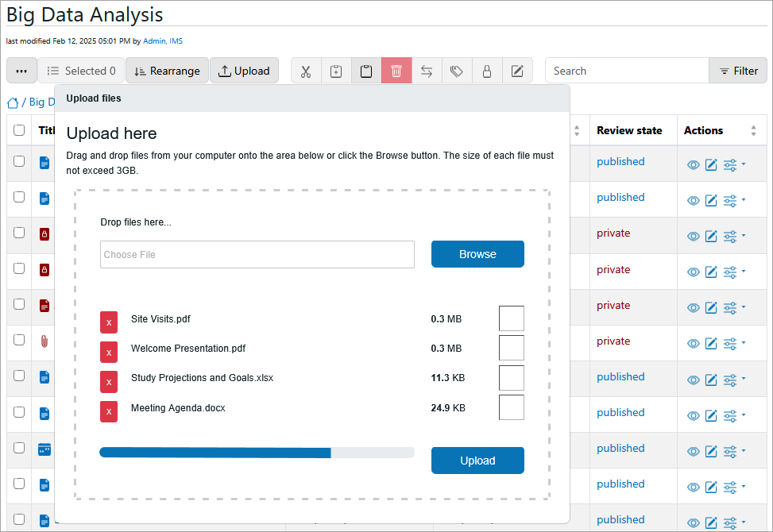This screenshot has width=773, height=532.
Task: Click the settings sliders icon in first published row
Action: 730,165
